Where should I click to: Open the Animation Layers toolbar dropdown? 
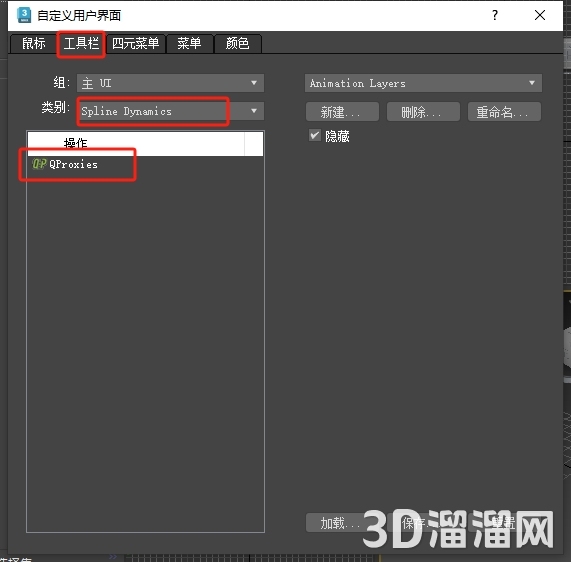[423, 83]
